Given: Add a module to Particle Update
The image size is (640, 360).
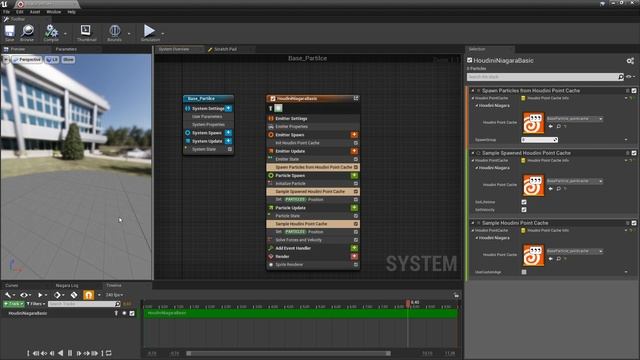Looking at the screenshot, I should [x=354, y=208].
